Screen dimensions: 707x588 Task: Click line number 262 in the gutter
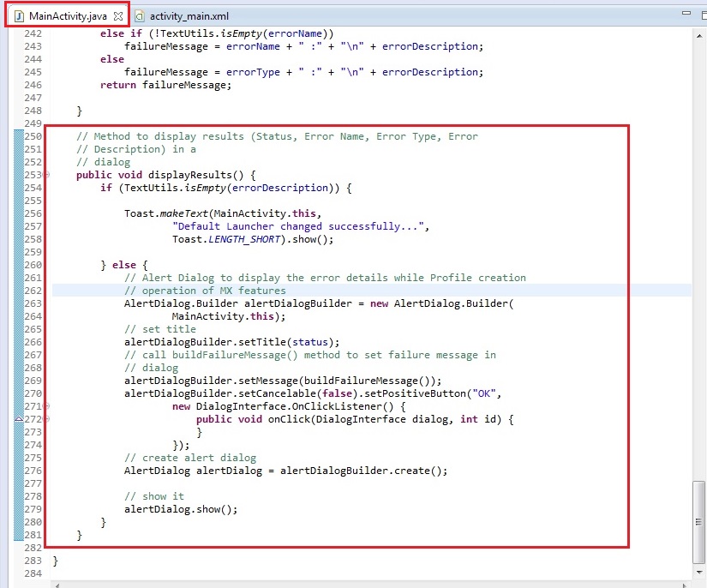pyautogui.click(x=32, y=291)
